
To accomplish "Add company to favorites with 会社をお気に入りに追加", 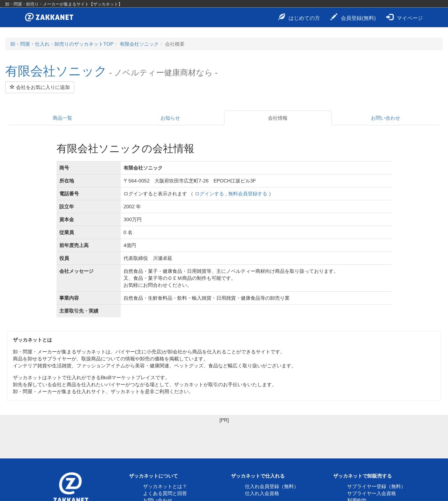I will (40, 87).
